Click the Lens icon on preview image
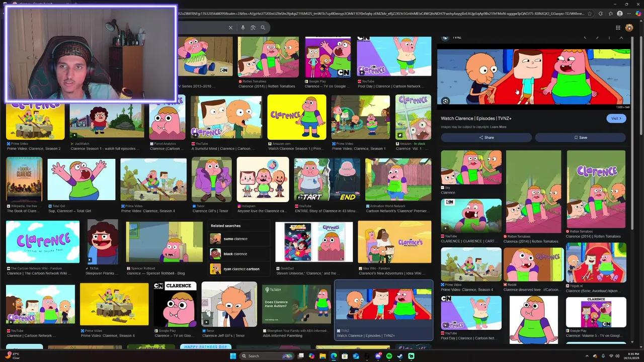644x362 pixels. (x=445, y=101)
